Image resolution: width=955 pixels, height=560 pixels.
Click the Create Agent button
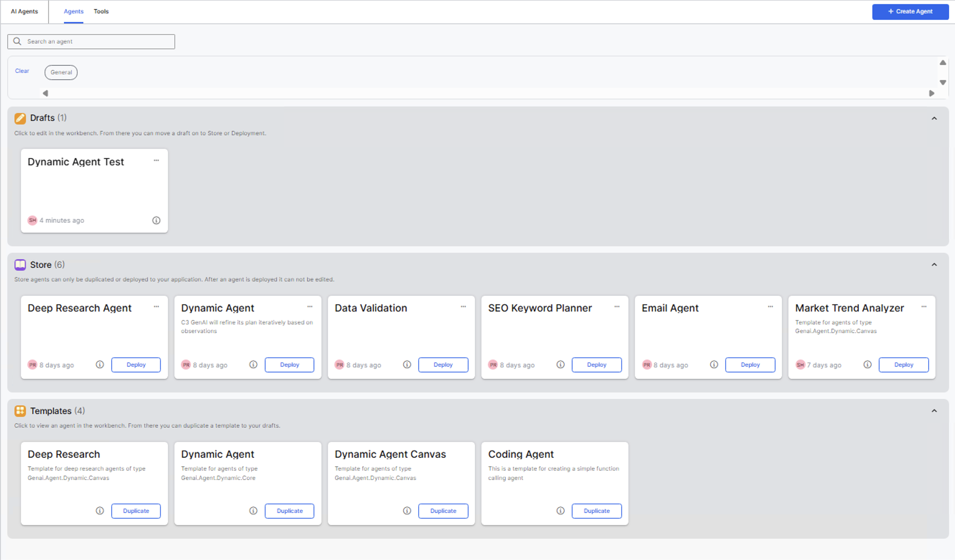click(x=910, y=12)
